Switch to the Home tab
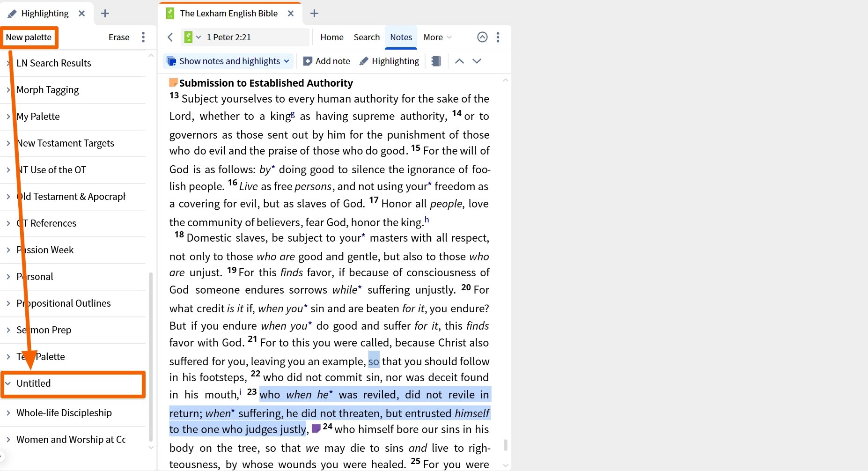 (332, 37)
